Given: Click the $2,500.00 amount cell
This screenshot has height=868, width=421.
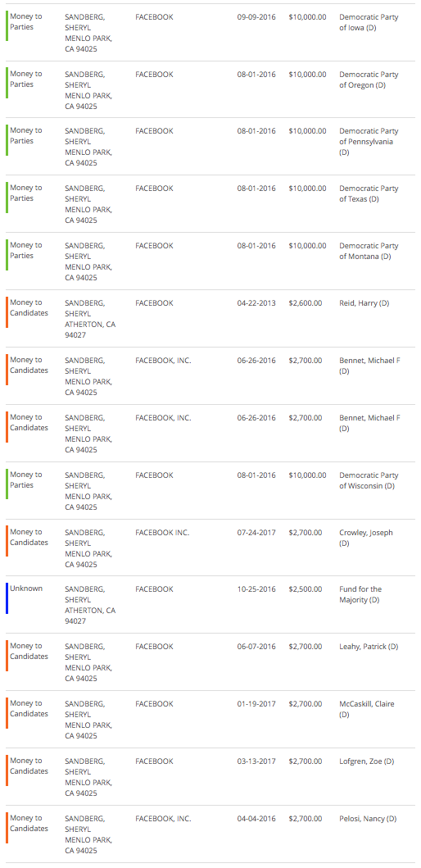Looking at the screenshot, I should tap(306, 589).
